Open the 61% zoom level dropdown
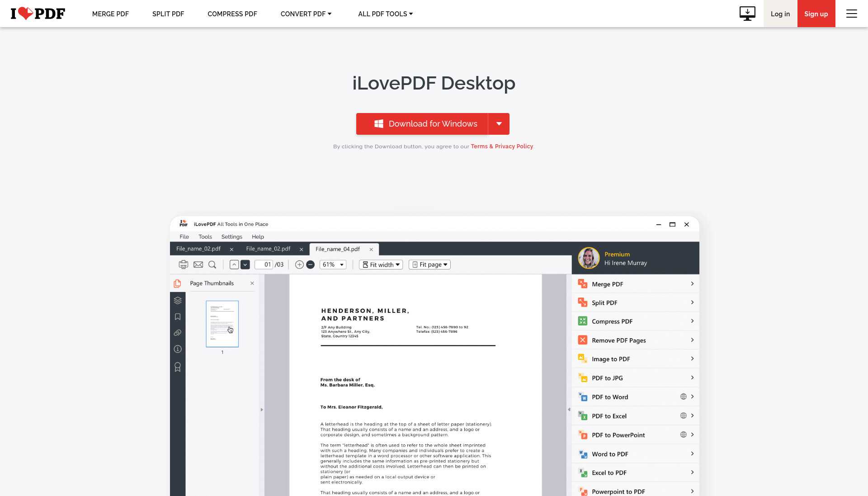Image resolution: width=868 pixels, height=496 pixels. (333, 265)
